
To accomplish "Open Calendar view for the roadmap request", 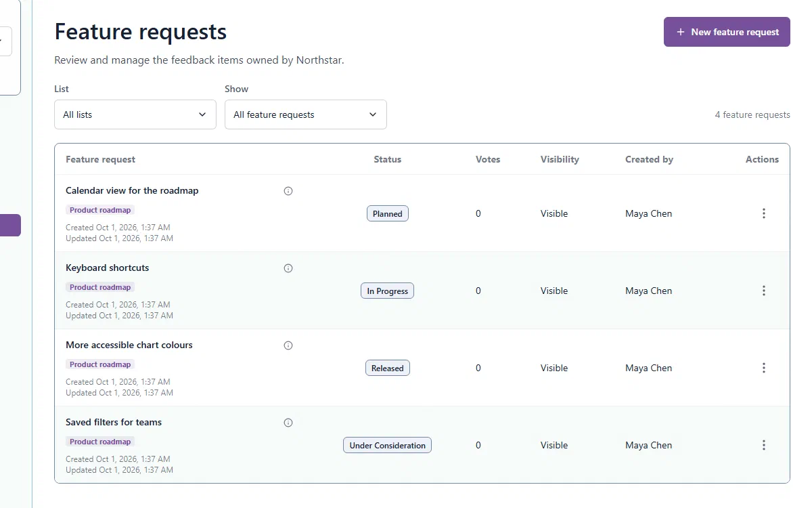I will coord(132,190).
